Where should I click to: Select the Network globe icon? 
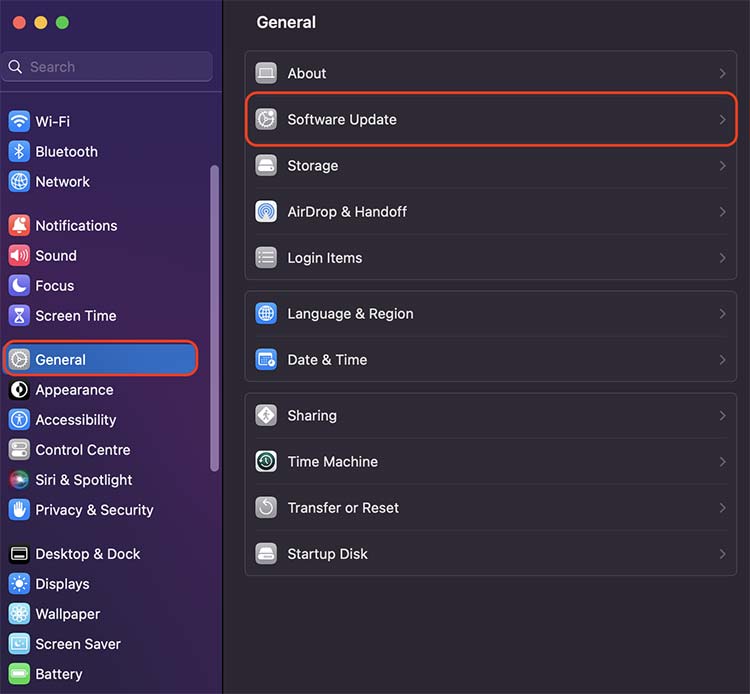tap(19, 181)
